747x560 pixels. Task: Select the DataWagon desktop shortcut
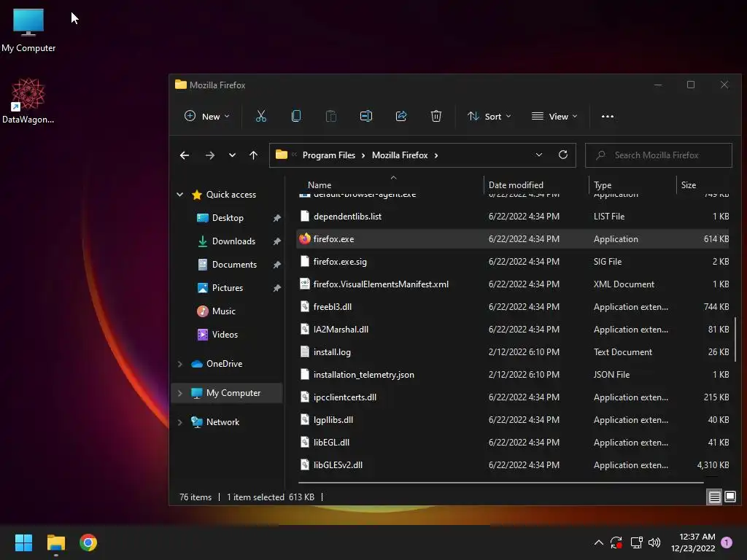click(28, 101)
